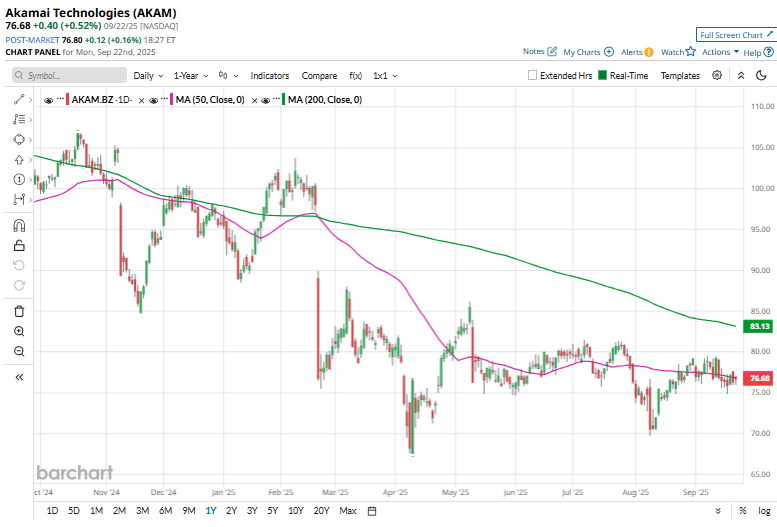Open the Daily interval dropdown

(148, 75)
